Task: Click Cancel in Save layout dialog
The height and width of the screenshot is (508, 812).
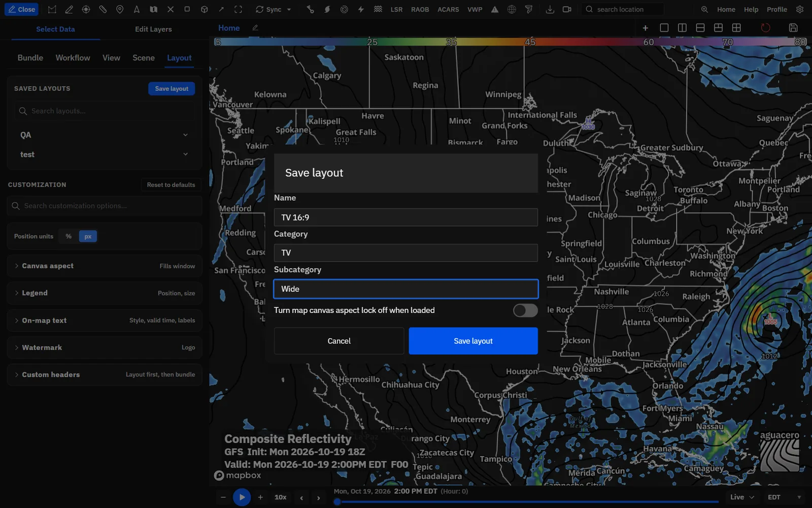Action: click(x=339, y=341)
